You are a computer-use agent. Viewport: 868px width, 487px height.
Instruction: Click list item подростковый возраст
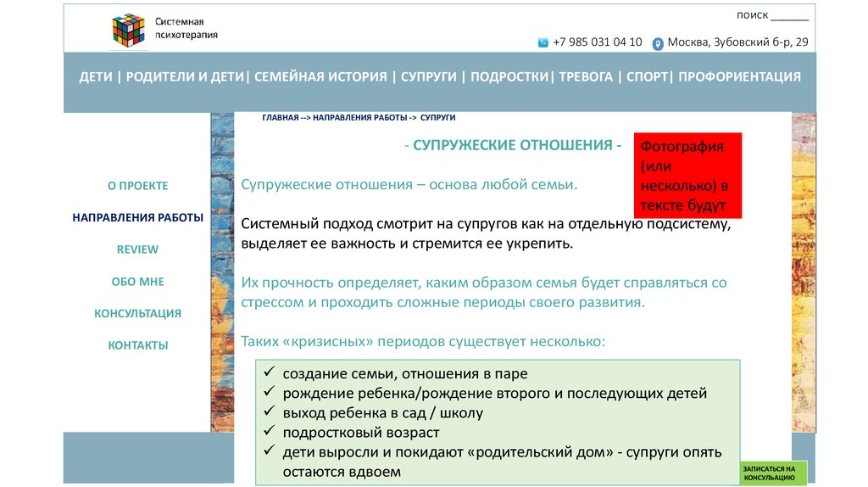[361, 433]
